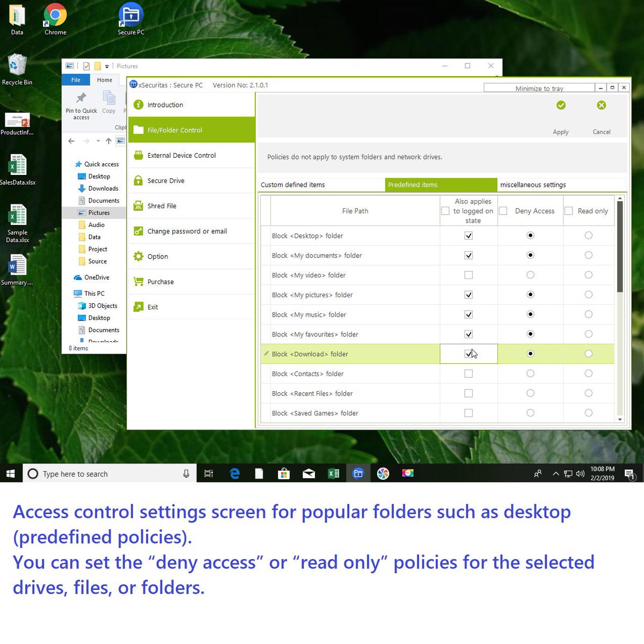Open the miscellaneous settings tab
The height and width of the screenshot is (644, 644).
[x=532, y=185]
